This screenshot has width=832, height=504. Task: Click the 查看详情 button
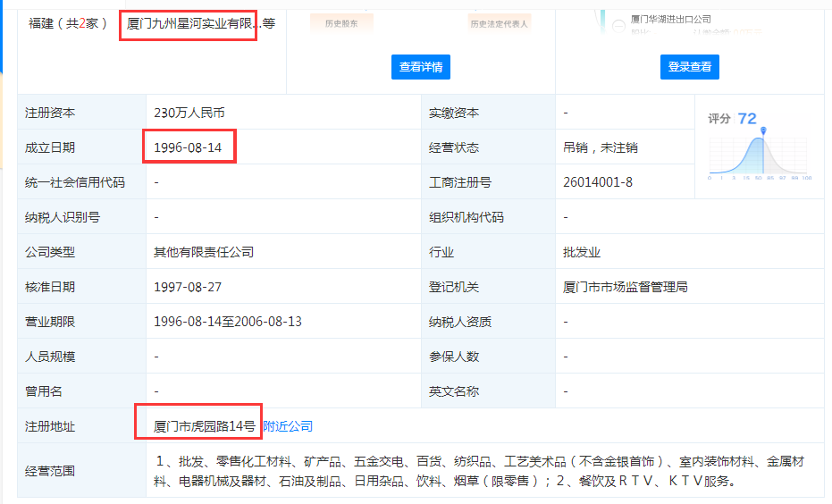coord(421,67)
